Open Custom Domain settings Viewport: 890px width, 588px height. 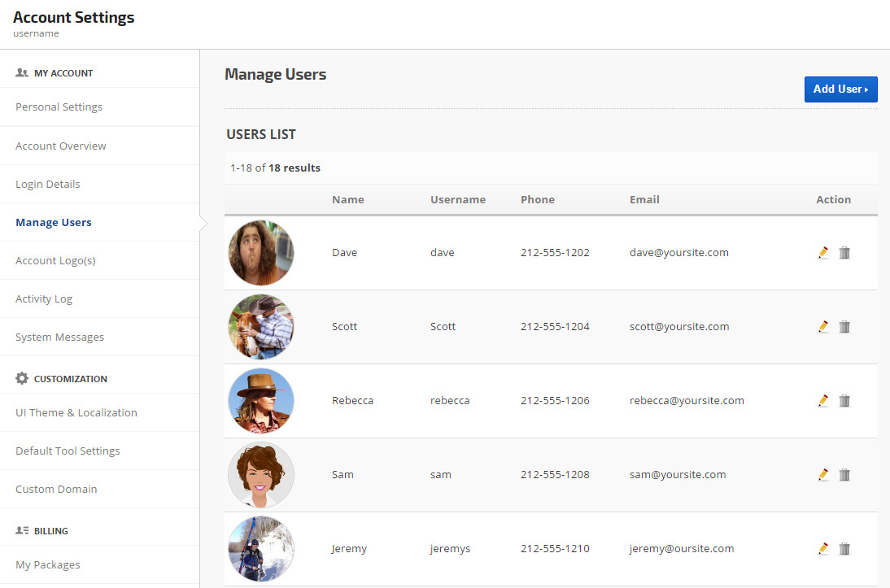56,490
